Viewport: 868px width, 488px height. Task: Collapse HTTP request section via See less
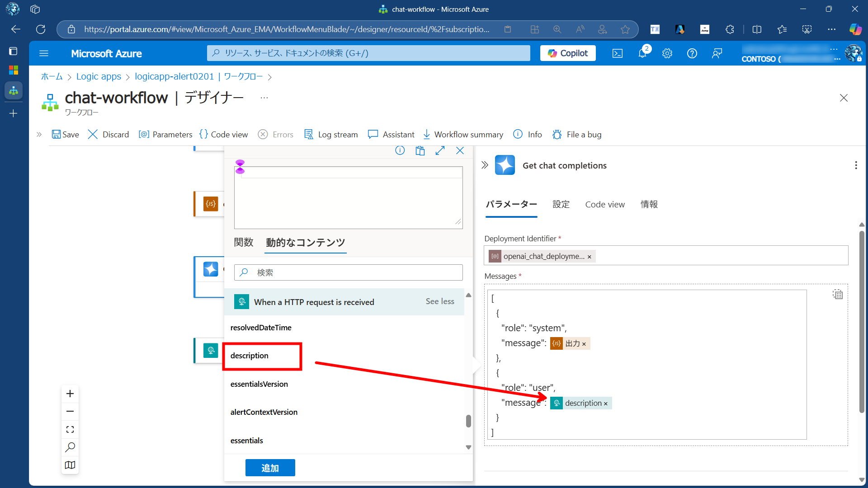click(439, 301)
